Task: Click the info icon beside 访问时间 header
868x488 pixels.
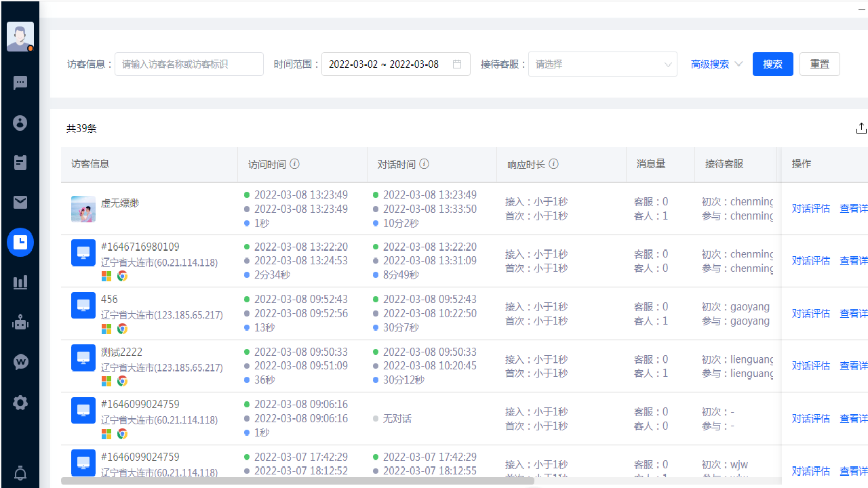Action: tap(294, 163)
